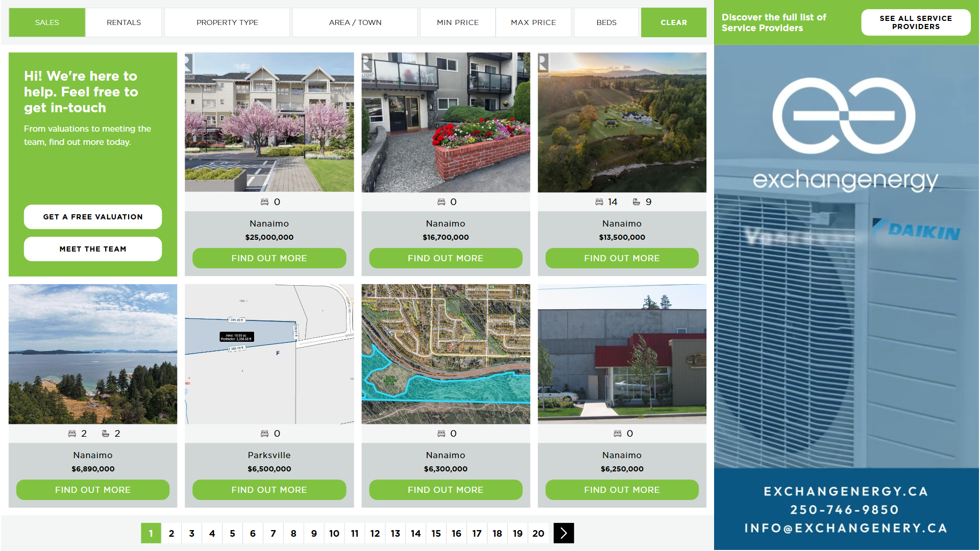Switch to Sales listings

(47, 22)
